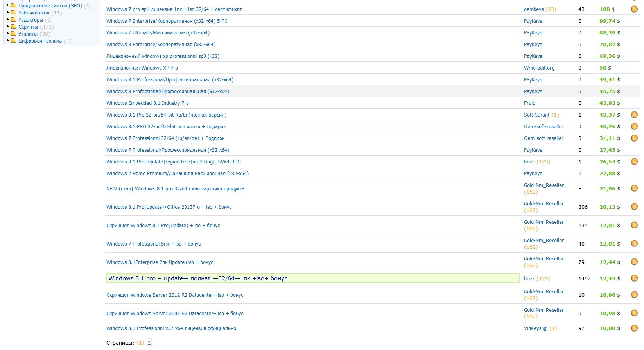Open Oem-soft-reseller seller in 40,26 $ row
Screen dimensions: 644x350
(544, 126)
